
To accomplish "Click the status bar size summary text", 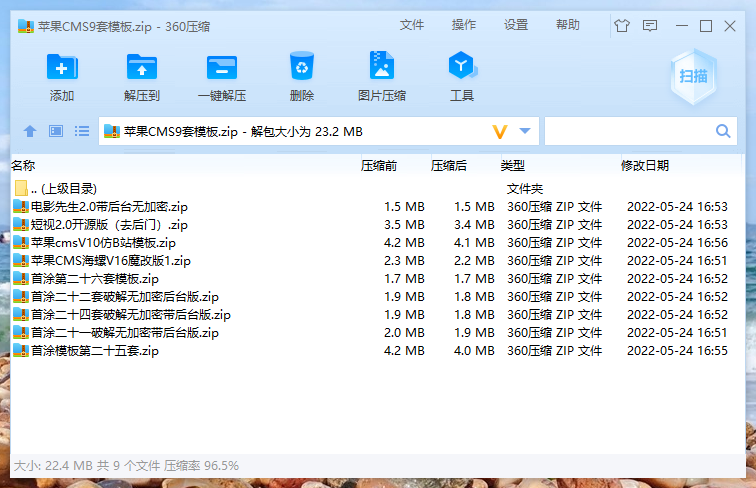I will pos(126,465).
